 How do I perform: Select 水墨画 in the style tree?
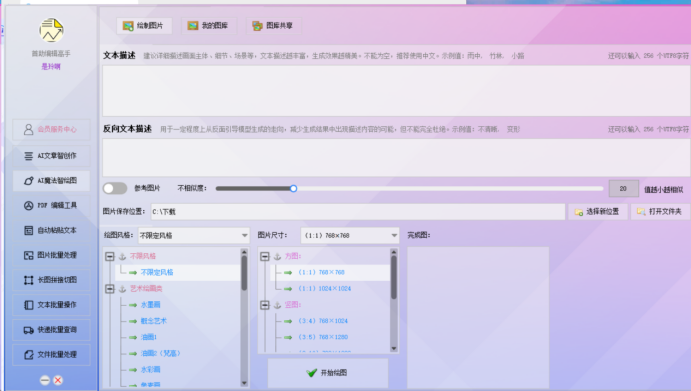(150, 305)
